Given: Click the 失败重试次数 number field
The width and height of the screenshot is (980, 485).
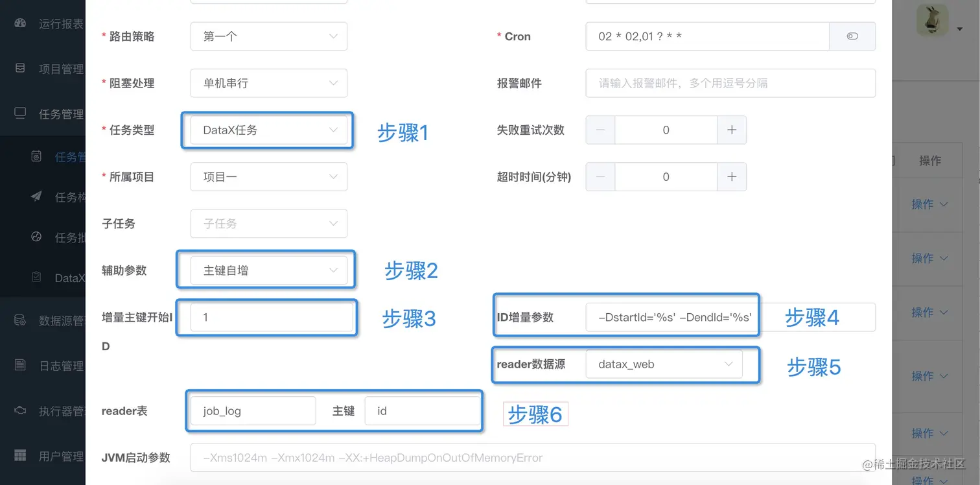Looking at the screenshot, I should tap(666, 130).
